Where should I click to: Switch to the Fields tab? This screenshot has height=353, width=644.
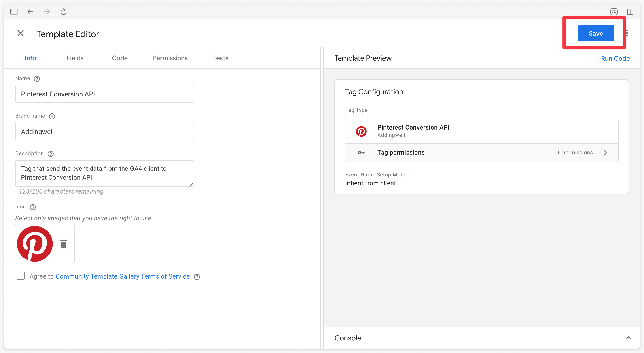(x=75, y=58)
